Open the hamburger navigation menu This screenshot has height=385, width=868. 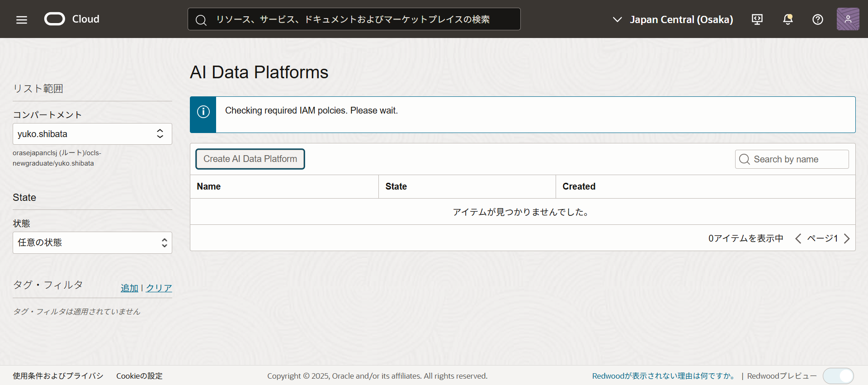coord(22,19)
